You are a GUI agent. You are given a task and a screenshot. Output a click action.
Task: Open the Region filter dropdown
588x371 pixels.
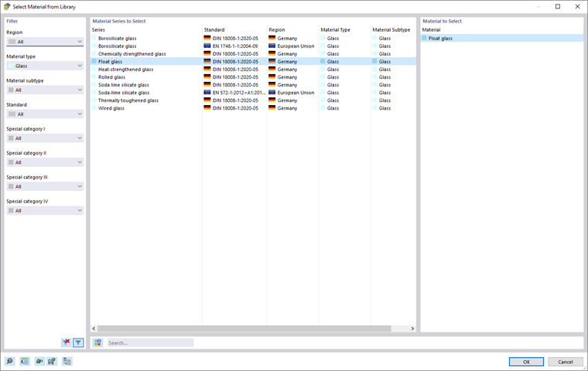point(45,42)
